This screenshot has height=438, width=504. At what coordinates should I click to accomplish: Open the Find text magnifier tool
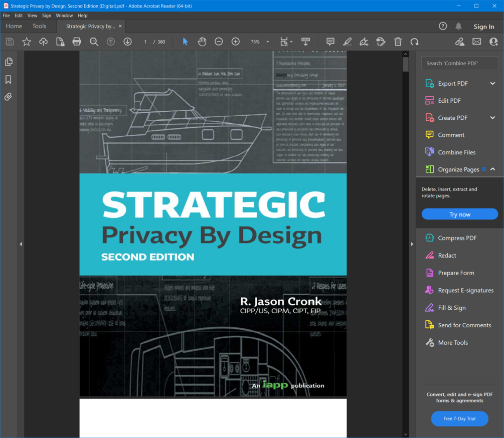point(94,42)
